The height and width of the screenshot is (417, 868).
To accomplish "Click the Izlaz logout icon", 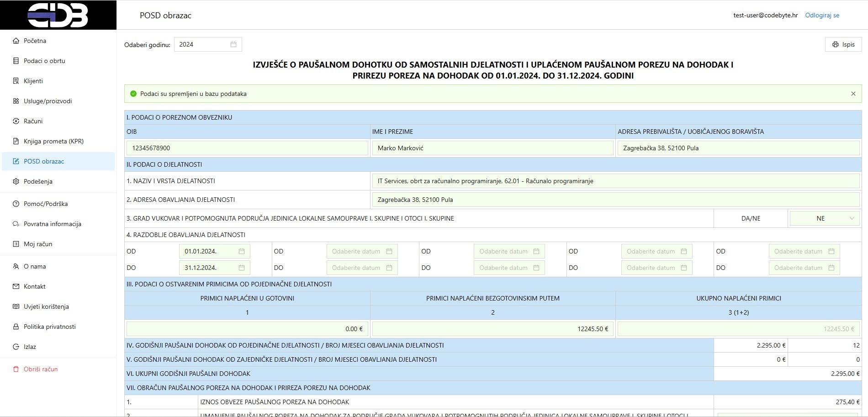I will coord(16,347).
